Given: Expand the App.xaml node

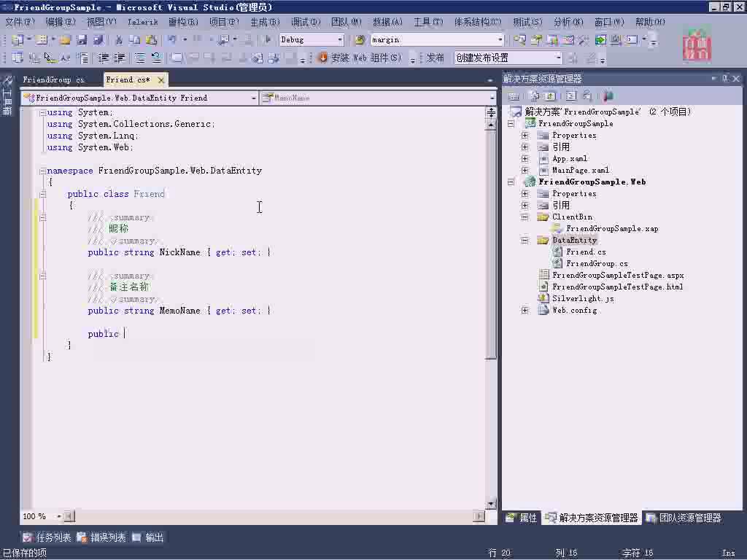Looking at the screenshot, I should 525,158.
